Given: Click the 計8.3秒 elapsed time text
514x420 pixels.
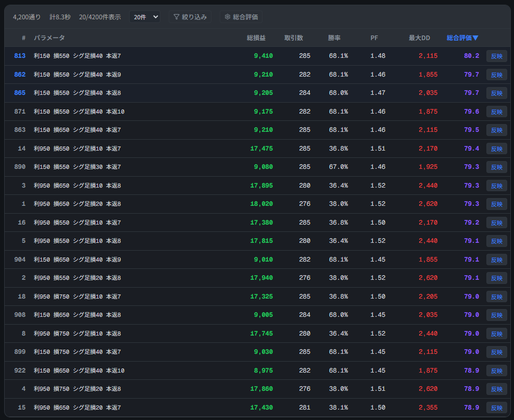Looking at the screenshot, I should point(60,17).
